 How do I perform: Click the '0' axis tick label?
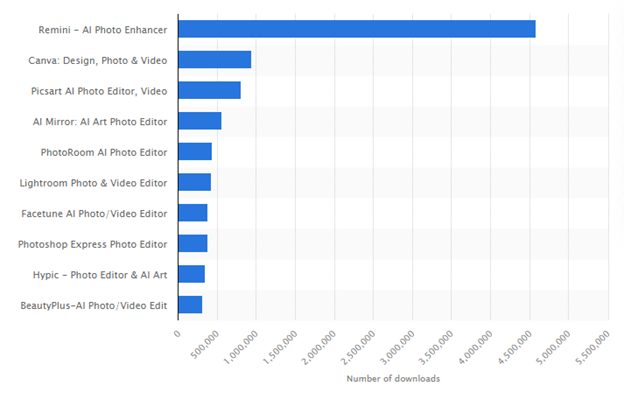click(177, 333)
